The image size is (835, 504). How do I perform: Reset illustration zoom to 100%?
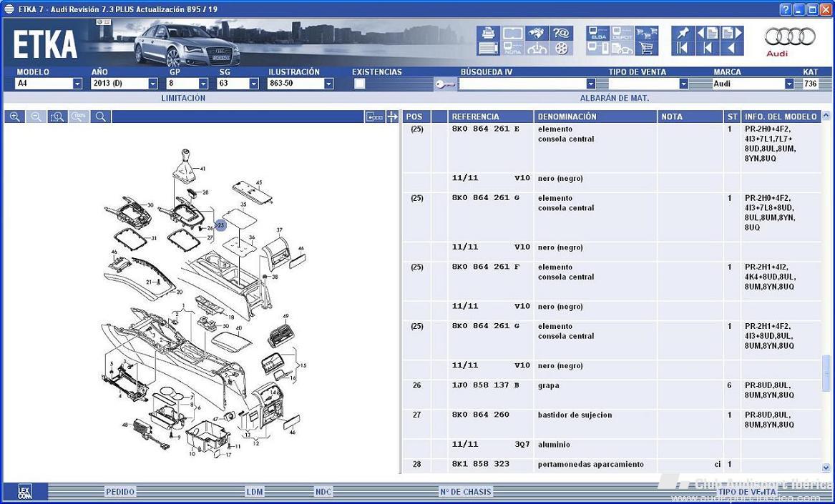[x=79, y=117]
